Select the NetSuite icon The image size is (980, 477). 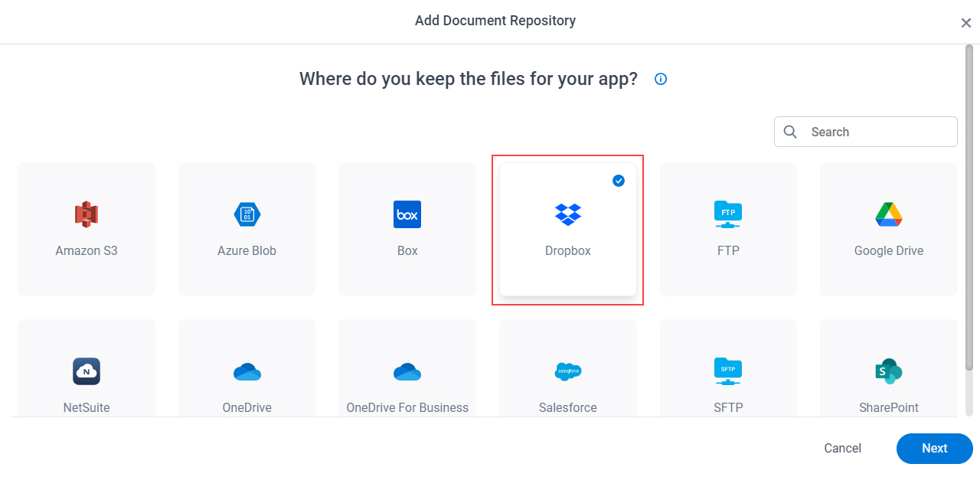87,371
